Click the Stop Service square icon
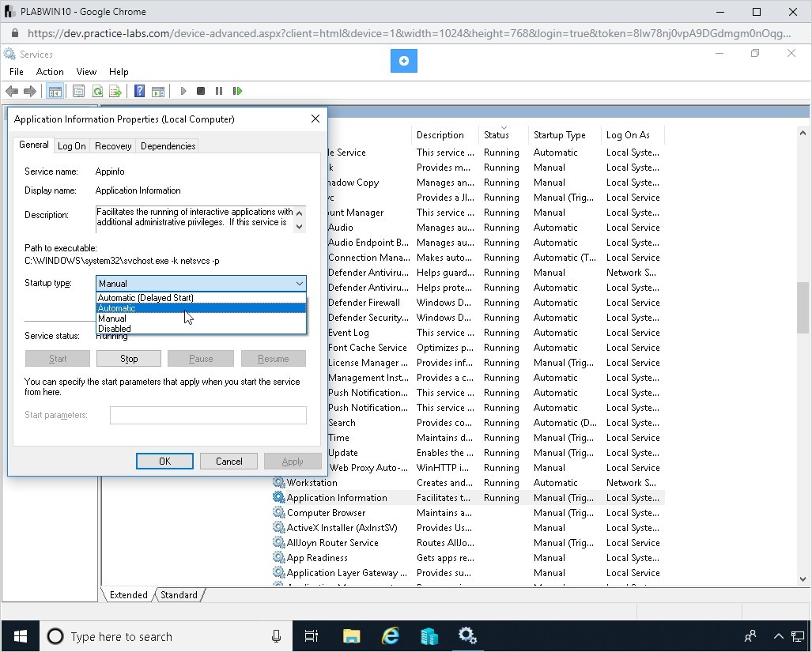This screenshot has height=652, width=812. click(x=201, y=91)
